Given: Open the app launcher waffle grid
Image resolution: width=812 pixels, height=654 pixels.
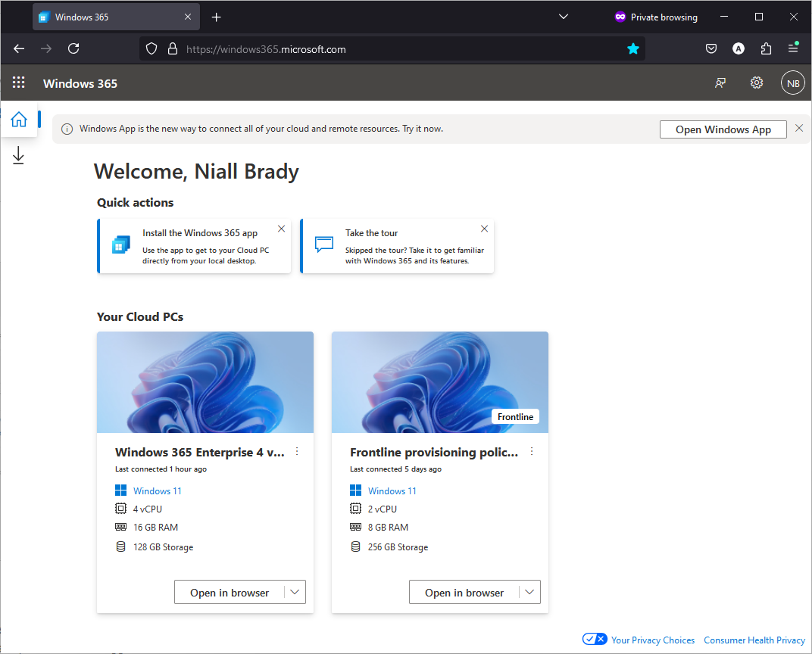Looking at the screenshot, I should tap(19, 83).
